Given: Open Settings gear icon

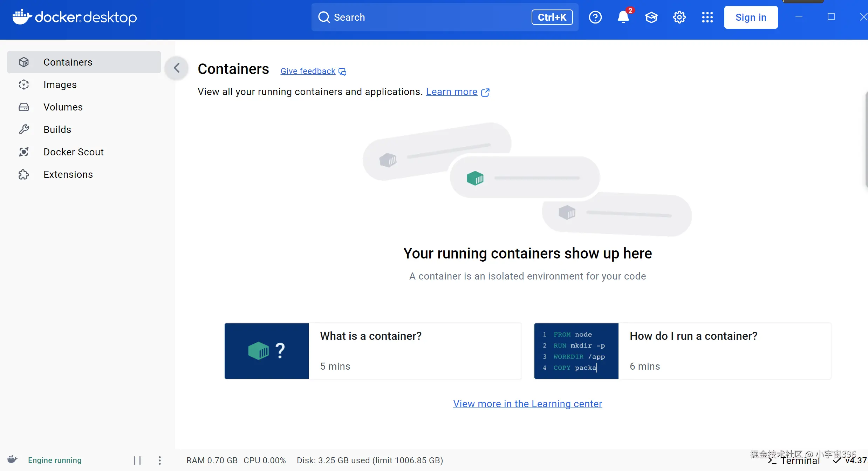Looking at the screenshot, I should tap(679, 17).
